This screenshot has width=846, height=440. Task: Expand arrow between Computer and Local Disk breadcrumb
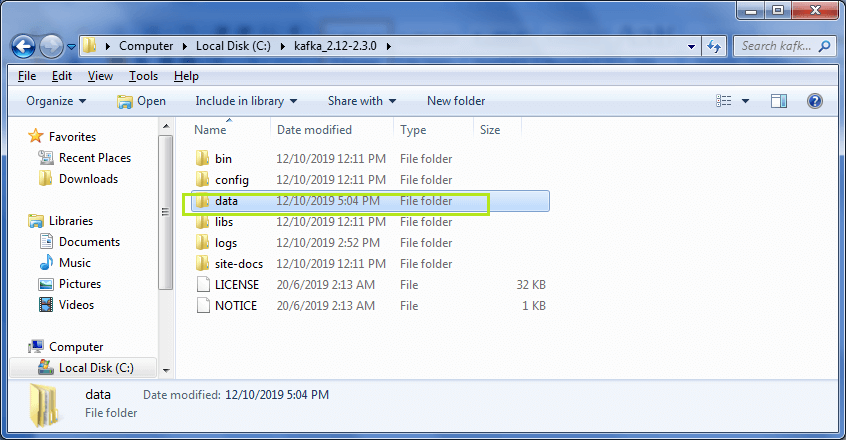click(185, 46)
